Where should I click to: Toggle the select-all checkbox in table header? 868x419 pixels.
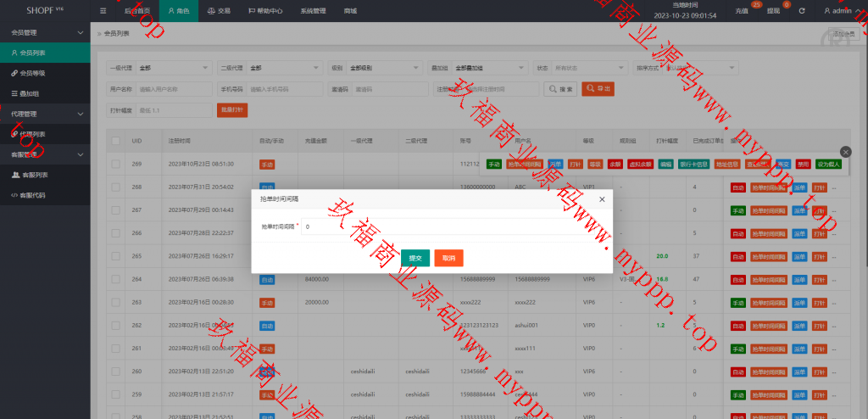tap(115, 140)
